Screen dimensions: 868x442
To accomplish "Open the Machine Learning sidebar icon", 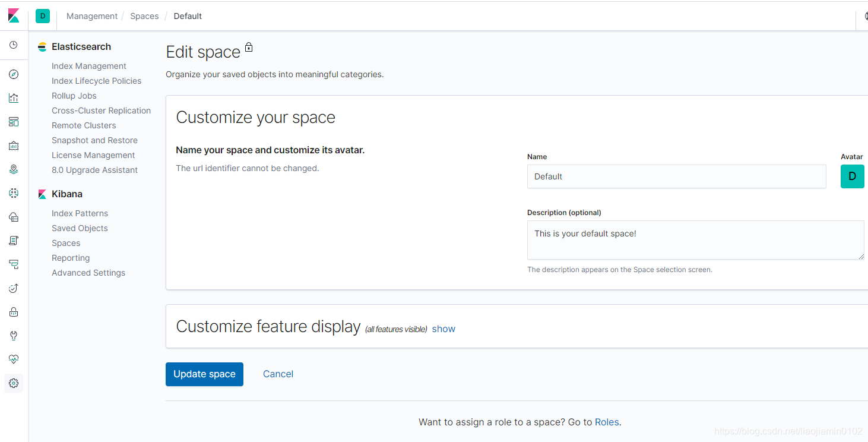I will 14,193.
